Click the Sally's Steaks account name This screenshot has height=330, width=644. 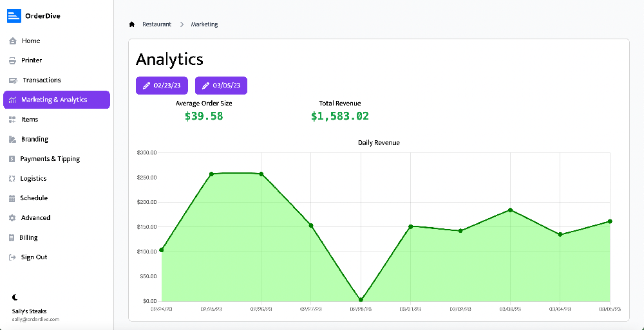tap(29, 311)
